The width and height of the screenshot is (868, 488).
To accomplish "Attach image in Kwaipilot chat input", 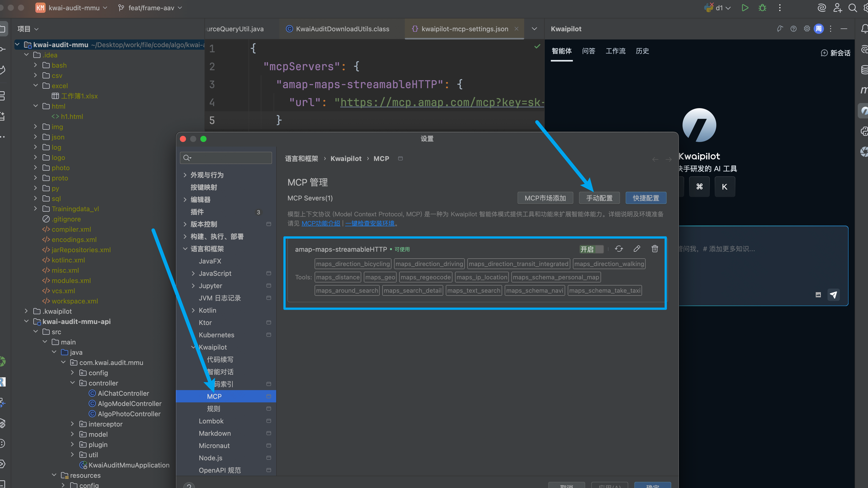I will [818, 295].
